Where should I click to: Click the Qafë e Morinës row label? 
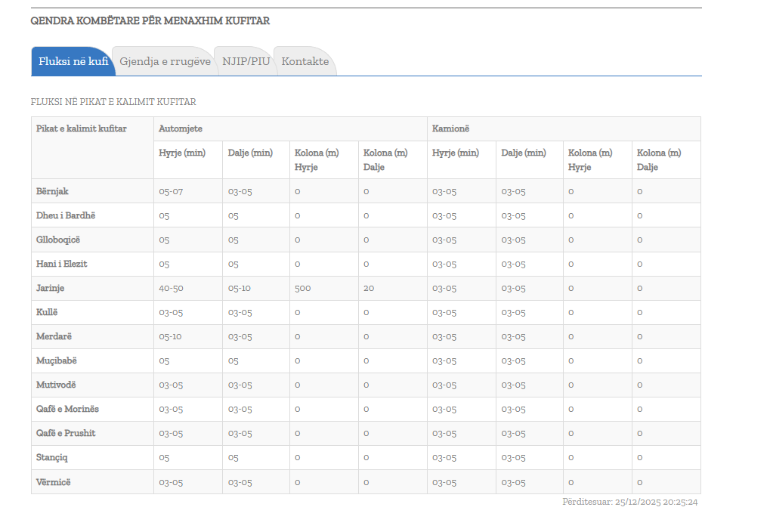[67, 409]
